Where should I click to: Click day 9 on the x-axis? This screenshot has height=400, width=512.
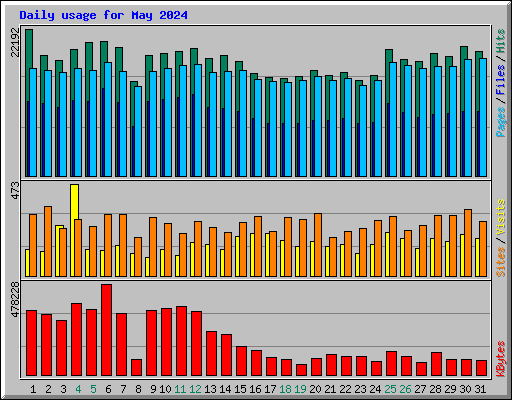(x=153, y=389)
